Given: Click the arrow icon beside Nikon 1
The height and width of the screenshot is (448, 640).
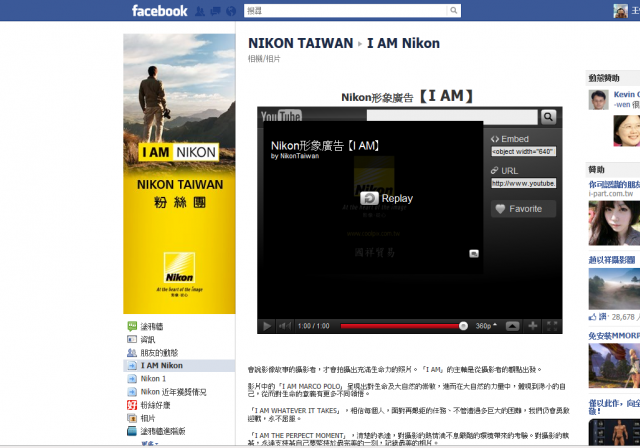Looking at the screenshot, I should click(132, 379).
